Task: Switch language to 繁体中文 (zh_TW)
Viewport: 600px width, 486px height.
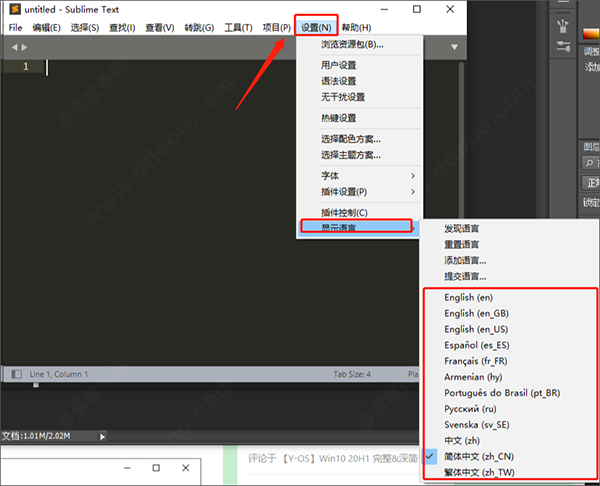Action: tap(509, 473)
